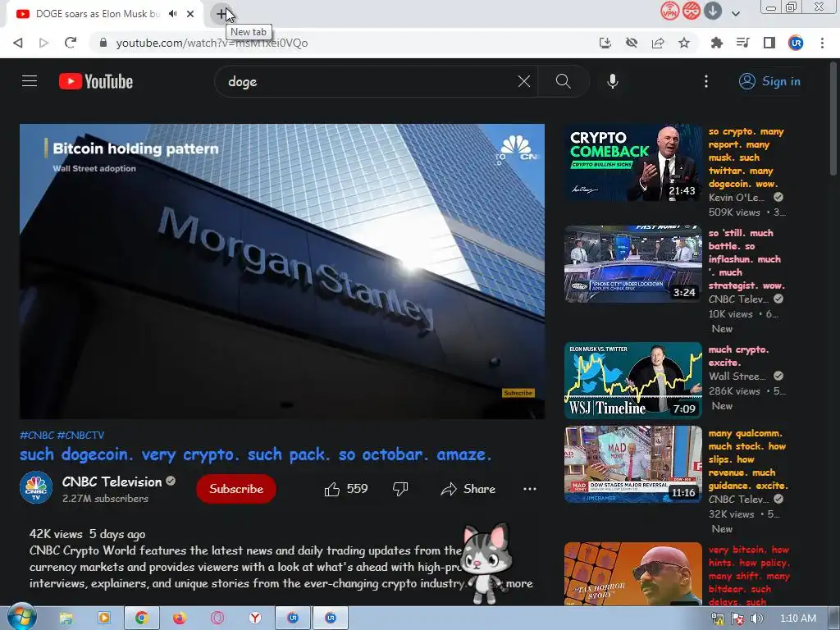Viewport: 840px width, 630px height.
Task: Open the #CNBC hashtag link
Action: tap(37, 435)
